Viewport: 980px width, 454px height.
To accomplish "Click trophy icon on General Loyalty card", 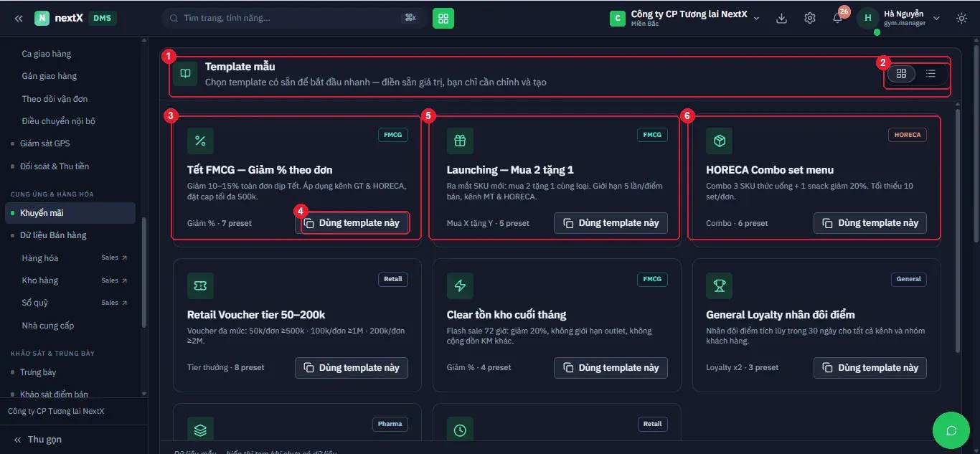I will 719,286.
